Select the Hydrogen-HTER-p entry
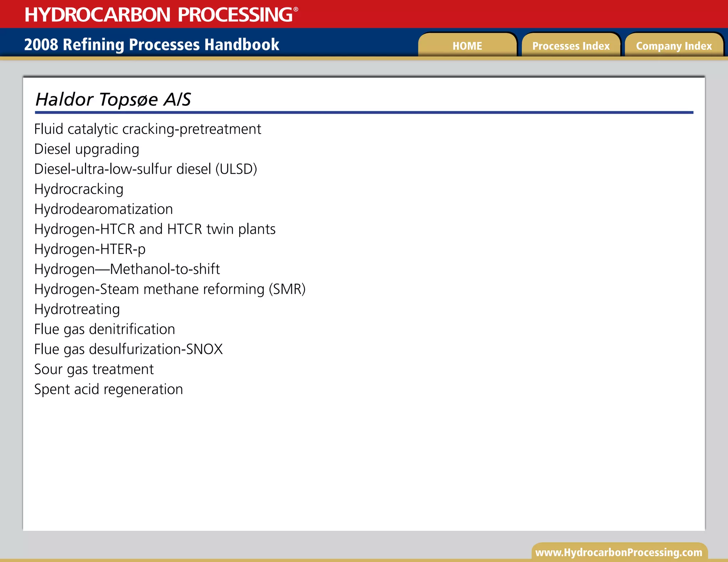This screenshot has width=728, height=562. [x=90, y=249]
